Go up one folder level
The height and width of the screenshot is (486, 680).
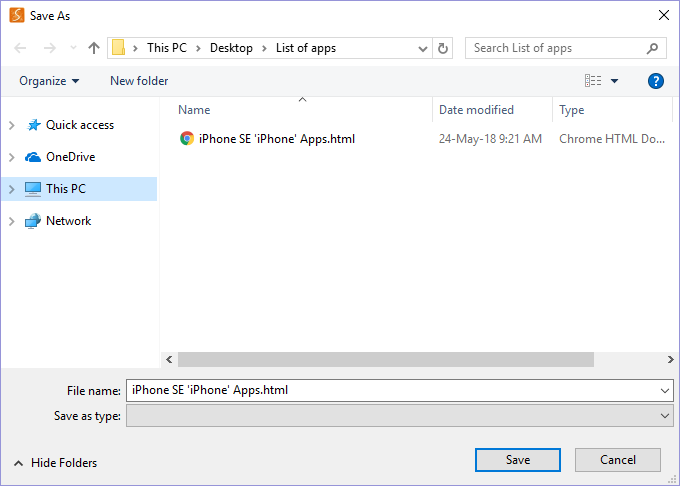tap(94, 48)
